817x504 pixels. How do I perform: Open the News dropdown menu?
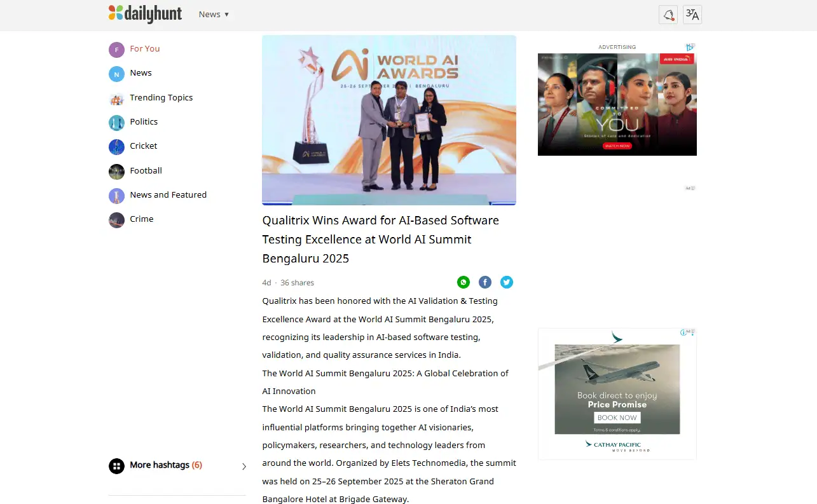[214, 14]
